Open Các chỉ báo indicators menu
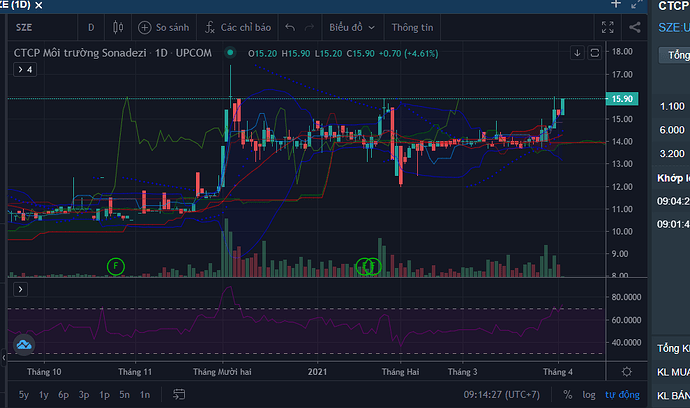This screenshot has width=690, height=408. [x=238, y=27]
